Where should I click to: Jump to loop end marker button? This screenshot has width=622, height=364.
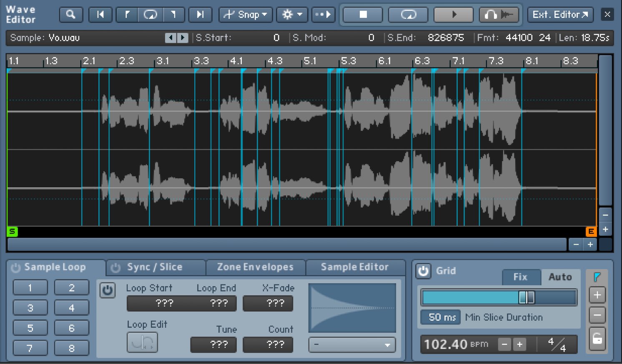(x=173, y=15)
